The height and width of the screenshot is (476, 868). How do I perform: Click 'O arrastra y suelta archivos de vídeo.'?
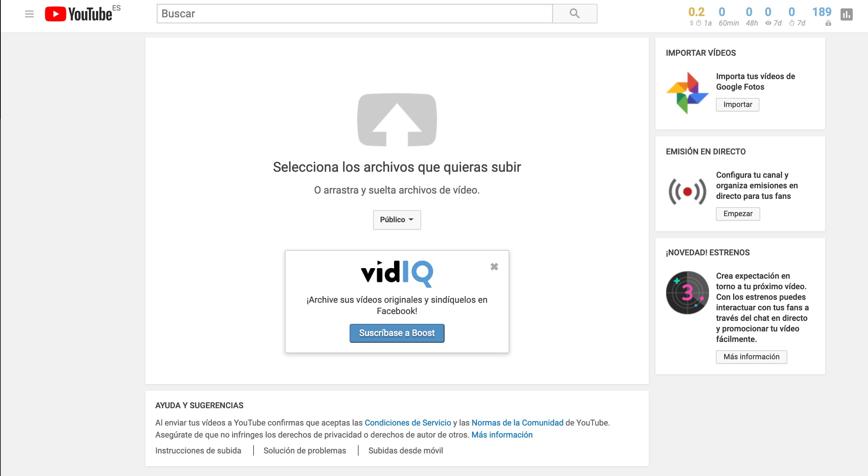(397, 190)
